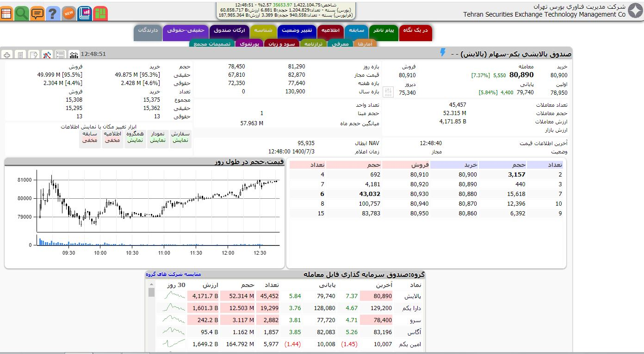644x354 pixels.
Task: Click the green magnifier search icon
Action: tap(21, 13)
